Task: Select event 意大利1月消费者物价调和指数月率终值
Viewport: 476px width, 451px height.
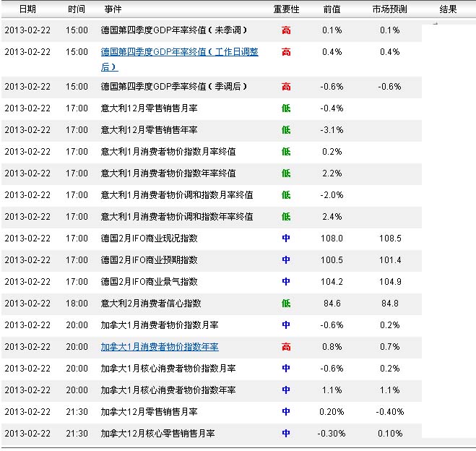Action: (177, 195)
